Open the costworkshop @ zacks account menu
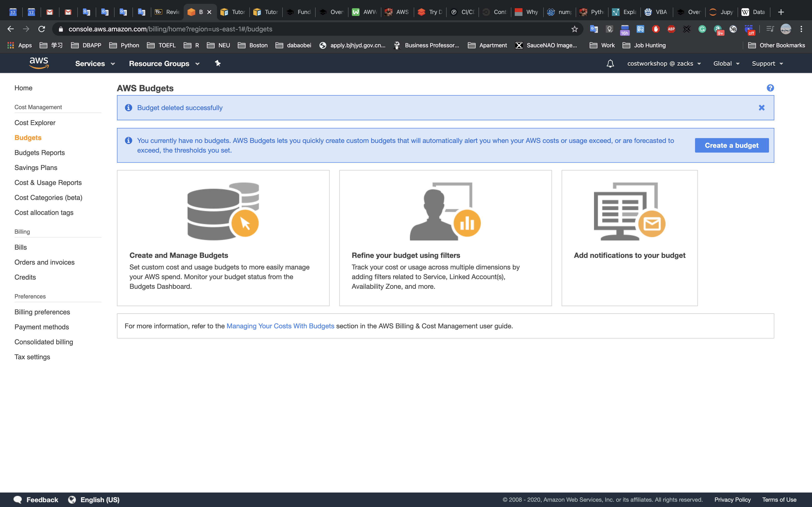This screenshot has height=507, width=812. pyautogui.click(x=664, y=64)
